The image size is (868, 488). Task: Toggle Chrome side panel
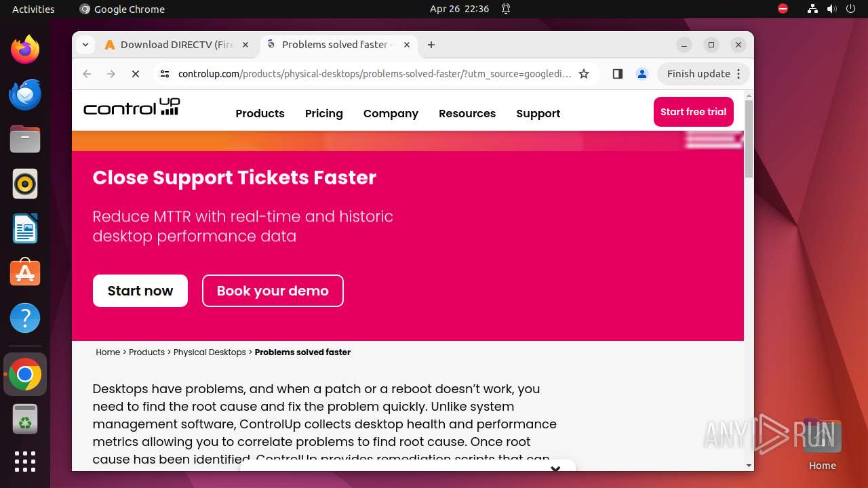click(617, 74)
